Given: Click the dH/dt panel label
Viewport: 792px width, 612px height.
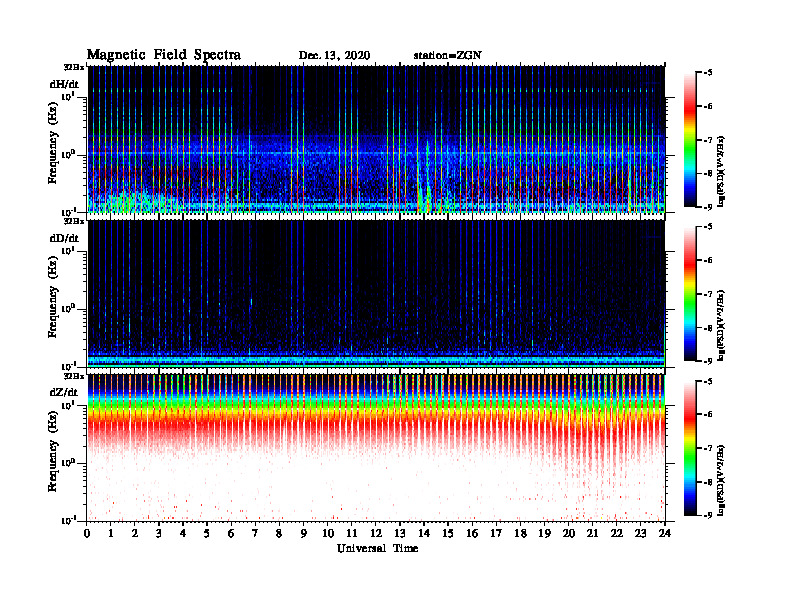Looking at the screenshot, I should click(64, 84).
